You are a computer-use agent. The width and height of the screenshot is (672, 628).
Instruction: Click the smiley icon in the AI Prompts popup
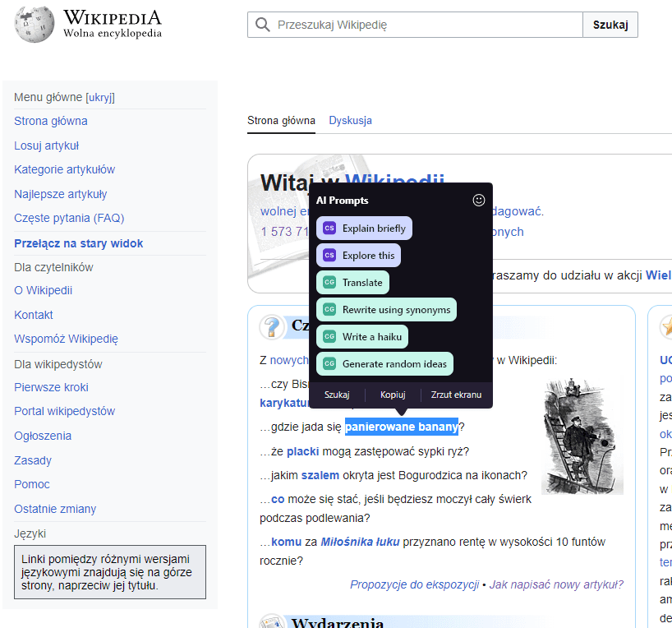tap(479, 200)
